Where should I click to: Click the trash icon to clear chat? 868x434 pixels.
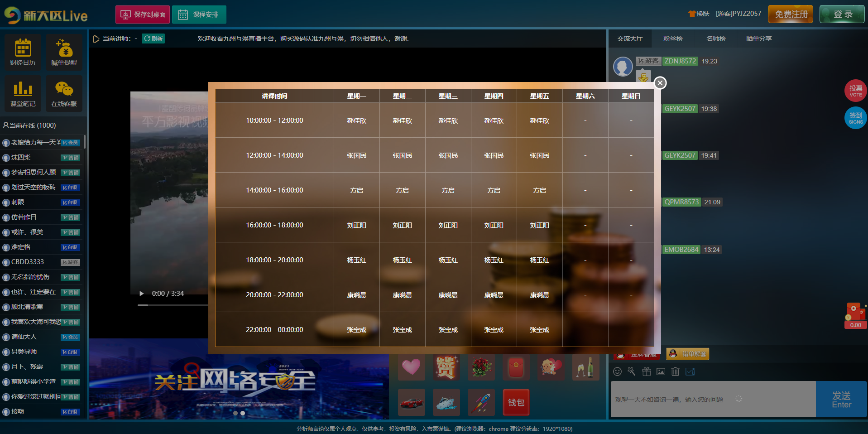[x=675, y=371]
